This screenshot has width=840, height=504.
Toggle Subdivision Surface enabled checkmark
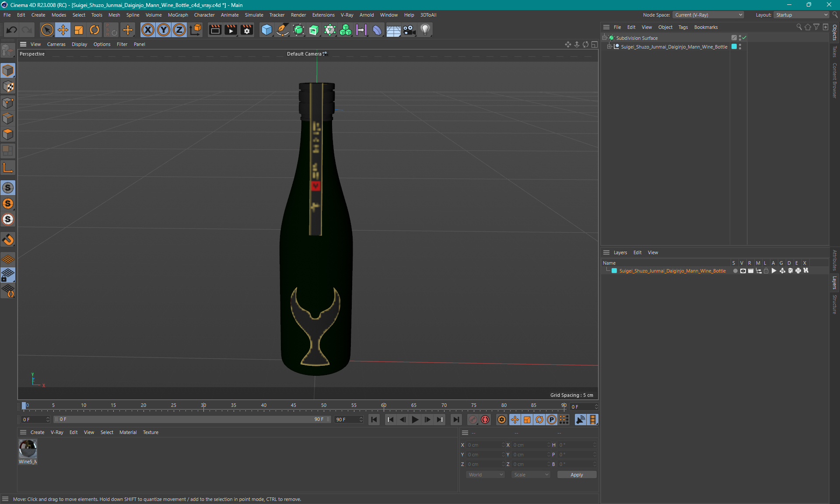(744, 38)
